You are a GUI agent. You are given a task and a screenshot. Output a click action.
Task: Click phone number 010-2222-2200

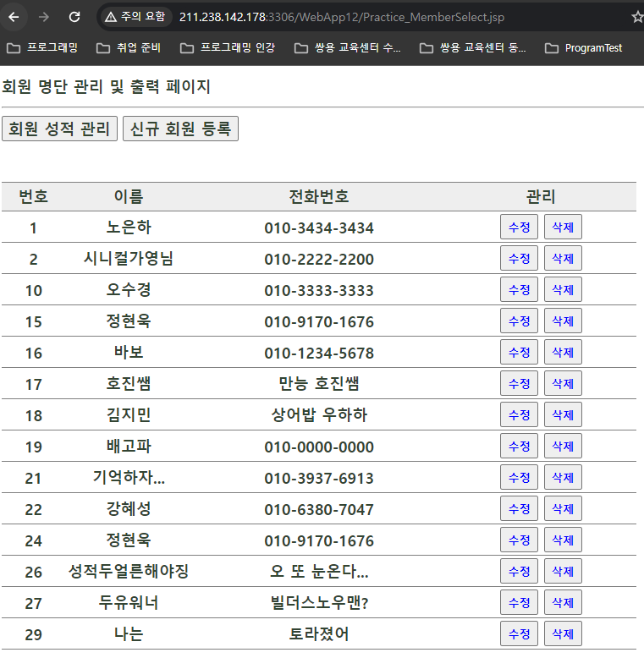click(x=319, y=260)
